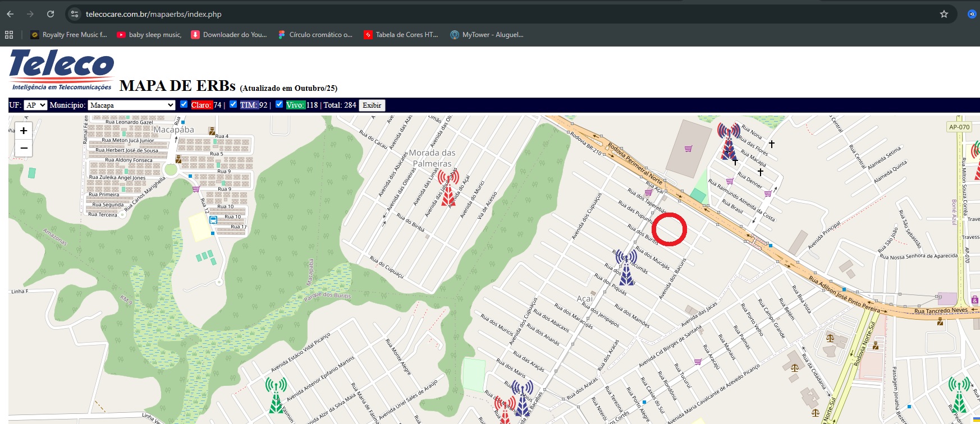The height and width of the screenshot is (424, 980).
Task: Open the MyTower - Aluguel bookmark
Action: pos(487,35)
